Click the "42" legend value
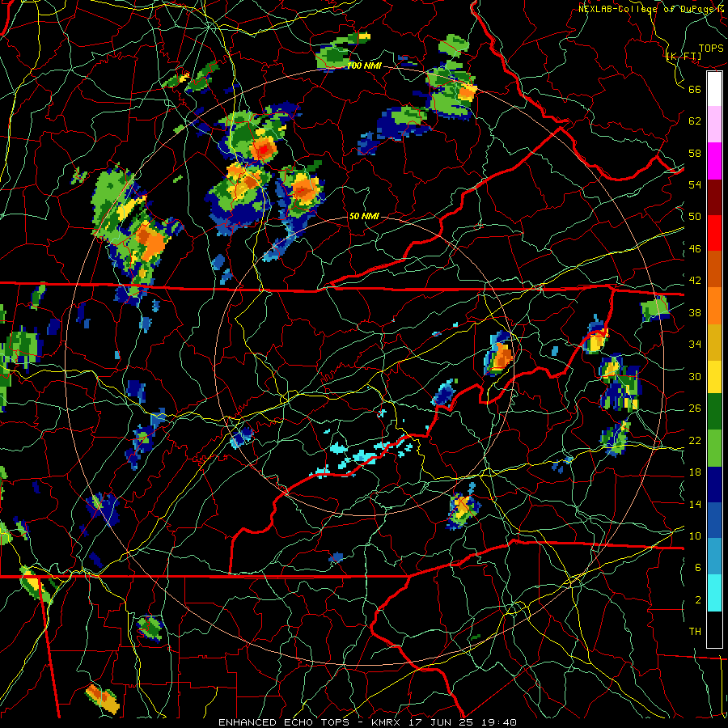This screenshot has height=728, width=728. (695, 281)
